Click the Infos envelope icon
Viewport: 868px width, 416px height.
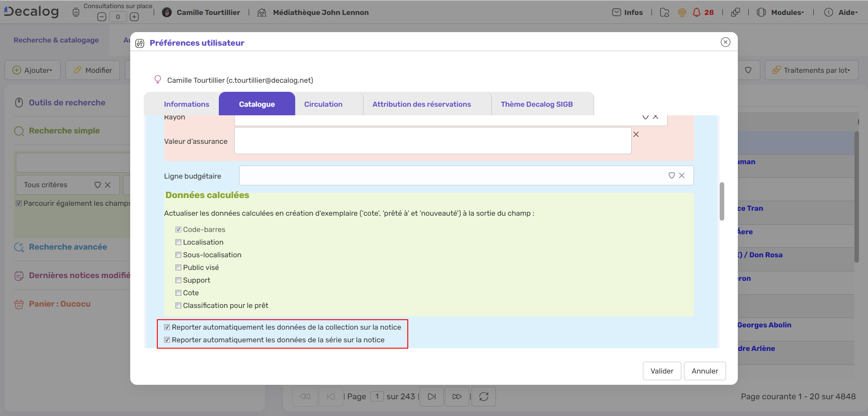coord(617,12)
